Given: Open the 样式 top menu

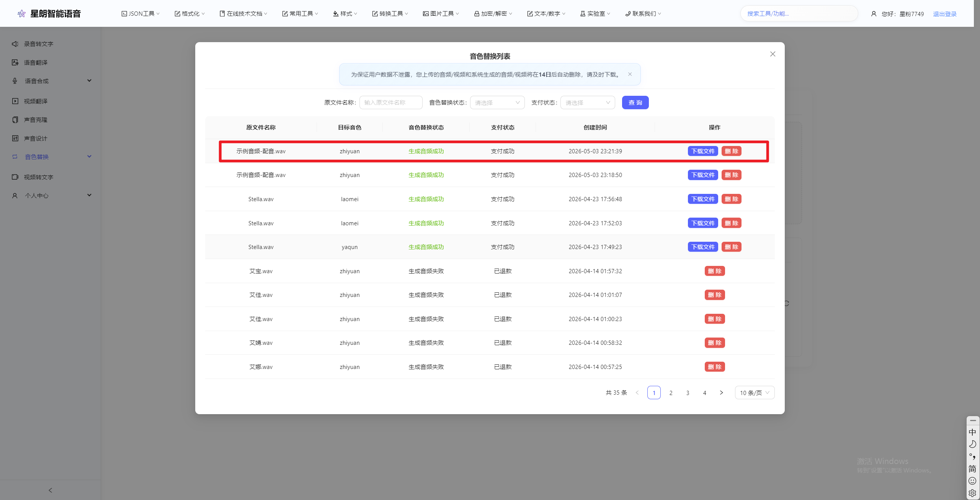Looking at the screenshot, I should (345, 14).
